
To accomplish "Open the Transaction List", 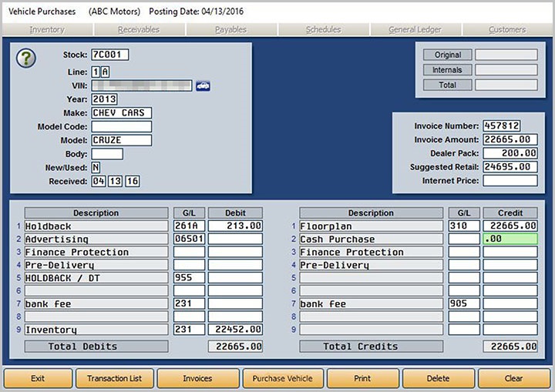I will (x=115, y=379).
